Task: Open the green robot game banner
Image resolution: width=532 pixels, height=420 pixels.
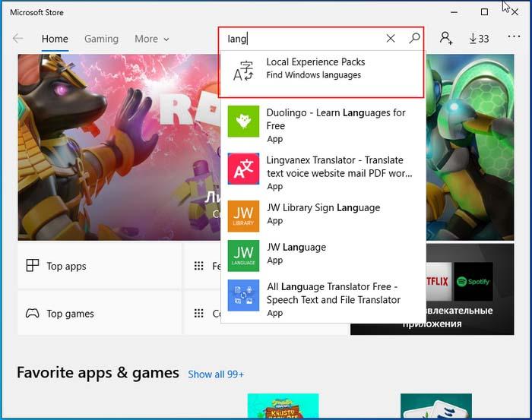Action: tap(470, 147)
